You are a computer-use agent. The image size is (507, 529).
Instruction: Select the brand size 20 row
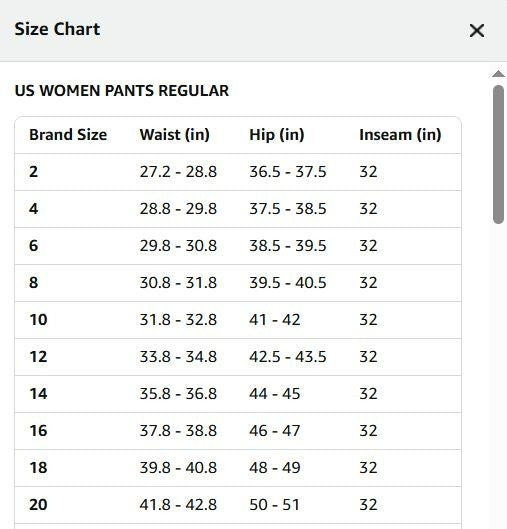tap(238, 505)
